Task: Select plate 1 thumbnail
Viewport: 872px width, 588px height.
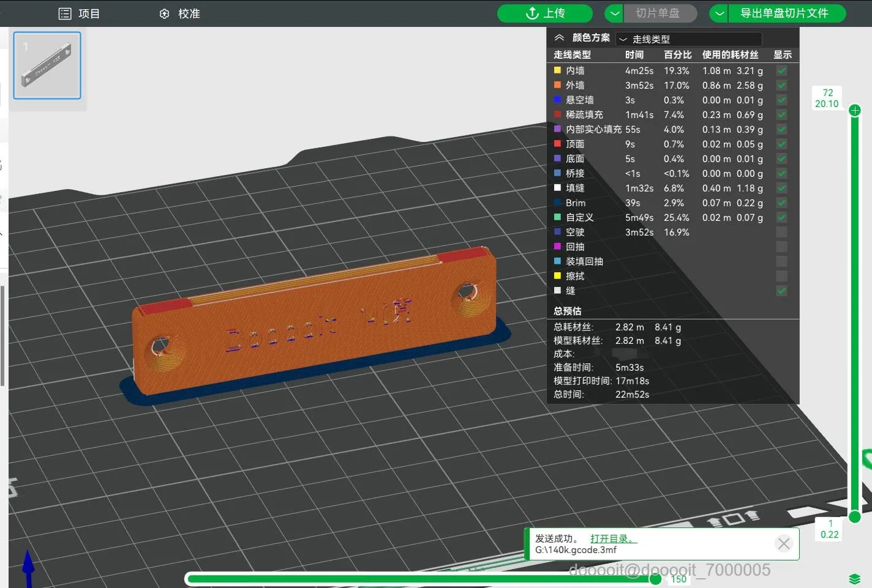Action: pyautogui.click(x=47, y=65)
